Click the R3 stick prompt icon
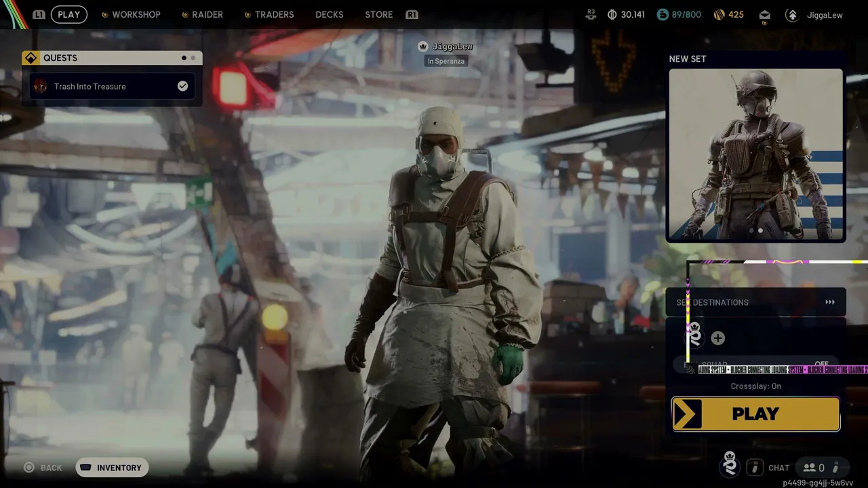868x488 pixels. [x=591, y=14]
